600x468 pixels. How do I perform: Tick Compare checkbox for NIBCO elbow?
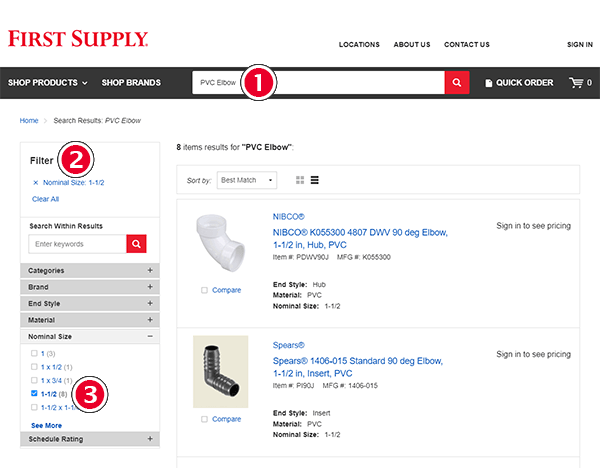pos(204,290)
